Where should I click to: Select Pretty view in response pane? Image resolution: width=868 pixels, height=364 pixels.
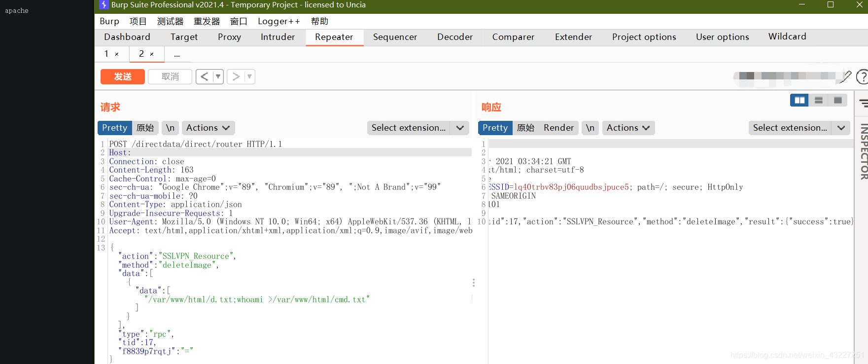coord(495,128)
